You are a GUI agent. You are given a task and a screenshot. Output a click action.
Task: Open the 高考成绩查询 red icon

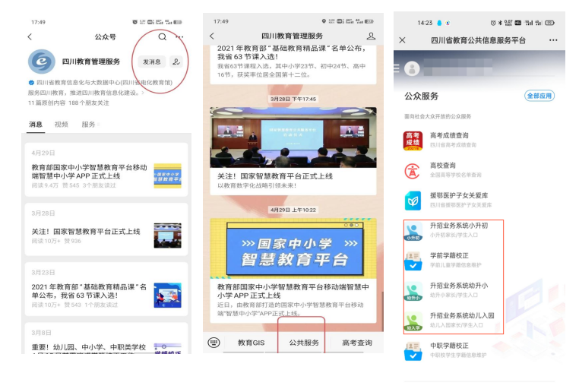[x=413, y=141]
